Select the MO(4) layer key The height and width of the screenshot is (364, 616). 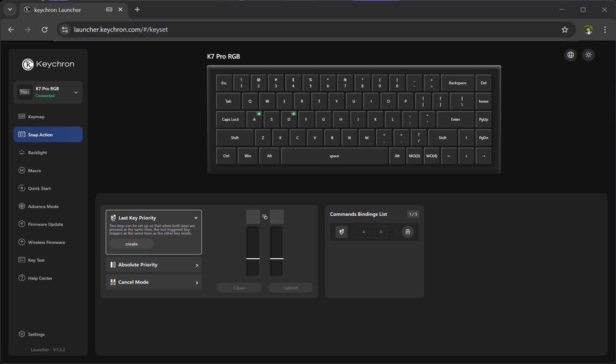click(x=431, y=156)
